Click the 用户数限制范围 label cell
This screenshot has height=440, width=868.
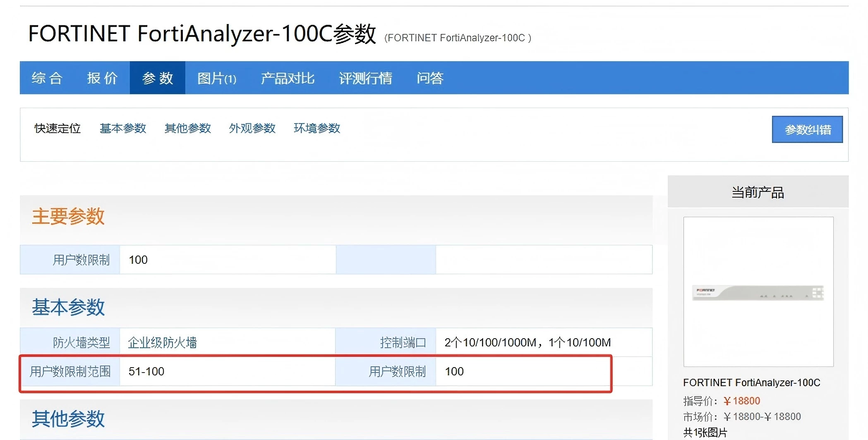click(x=70, y=371)
